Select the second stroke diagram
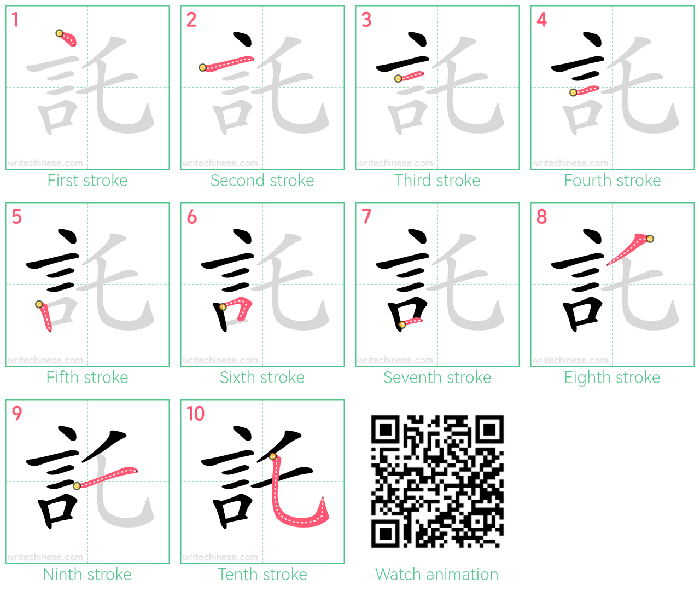 point(262,88)
